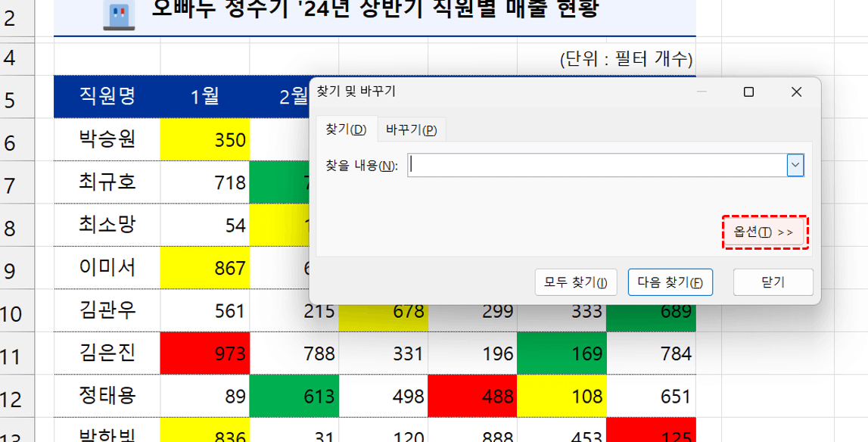The image size is (868, 442).
Task: Switch to the 바꾸기 tab
Action: pyautogui.click(x=412, y=130)
